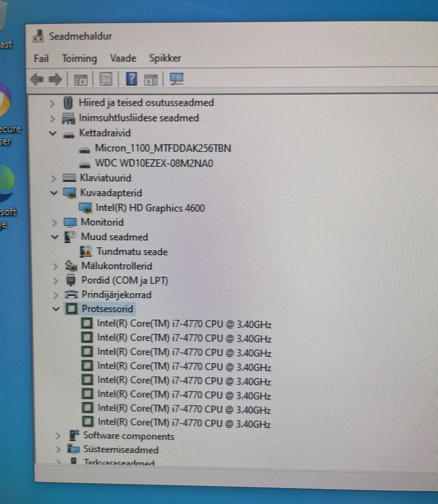Expand the Mälukontrollerid category
438x504 pixels.
[x=55, y=266]
